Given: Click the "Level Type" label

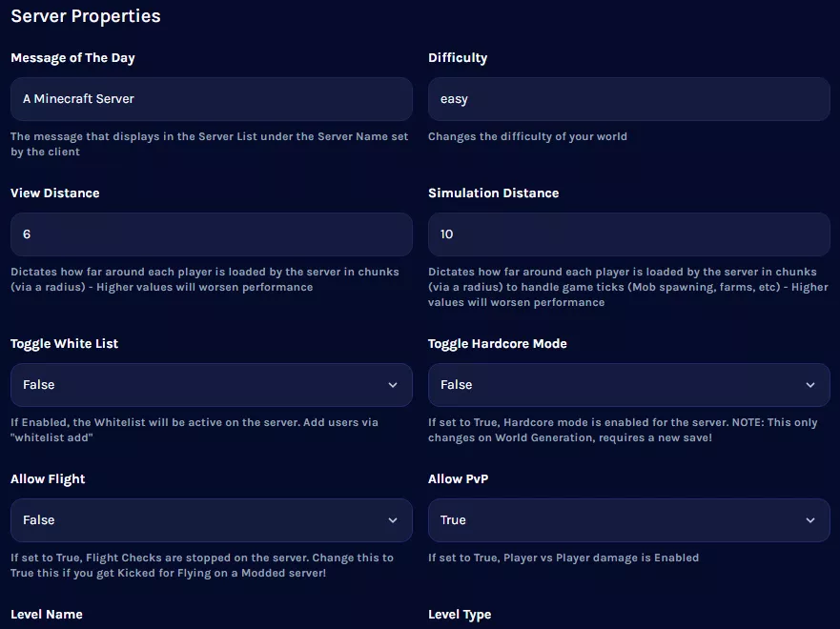Looking at the screenshot, I should pos(460,615).
